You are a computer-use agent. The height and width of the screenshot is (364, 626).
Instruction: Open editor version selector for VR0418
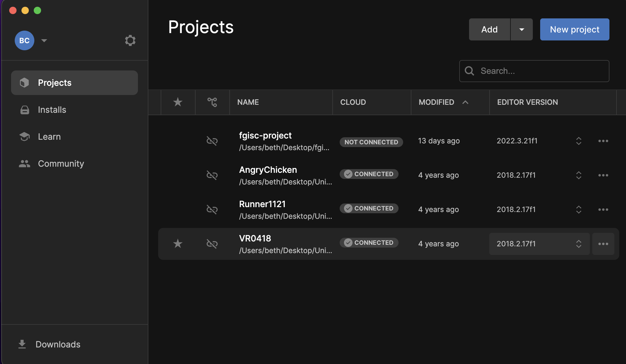click(578, 244)
